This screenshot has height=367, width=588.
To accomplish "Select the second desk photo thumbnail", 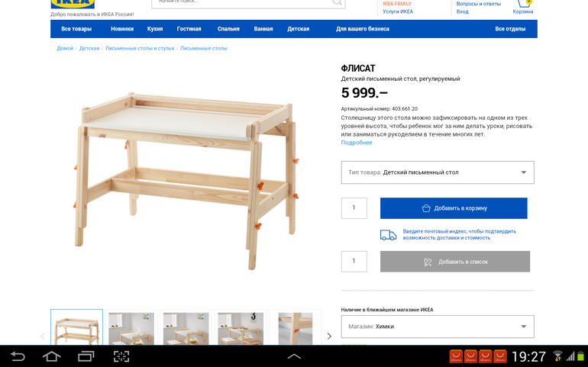I will point(131,327).
